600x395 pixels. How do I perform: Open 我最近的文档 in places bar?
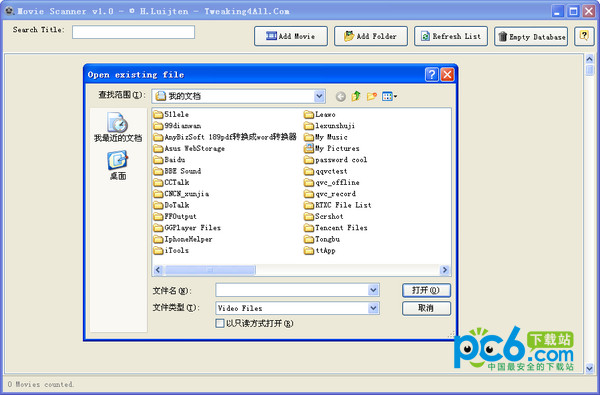[x=118, y=127]
